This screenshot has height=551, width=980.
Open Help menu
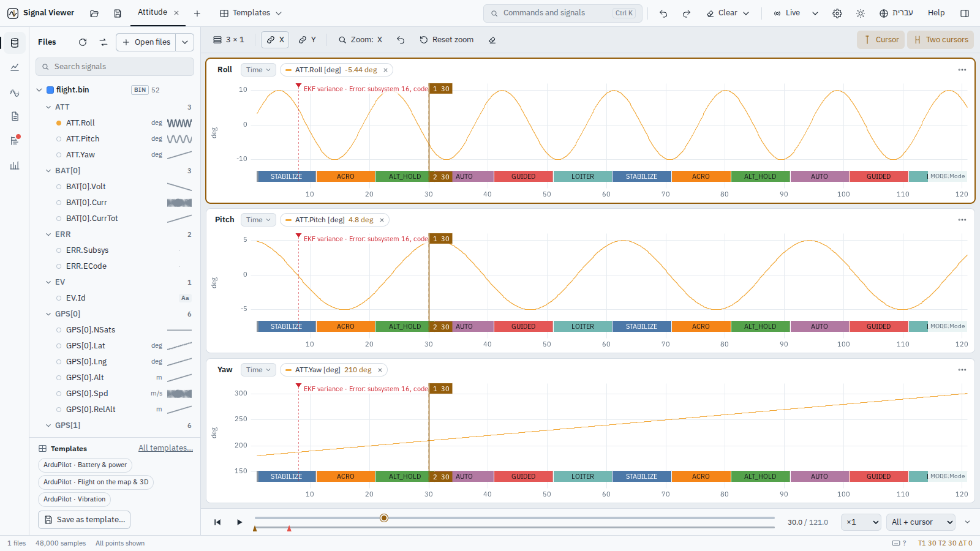(x=936, y=13)
